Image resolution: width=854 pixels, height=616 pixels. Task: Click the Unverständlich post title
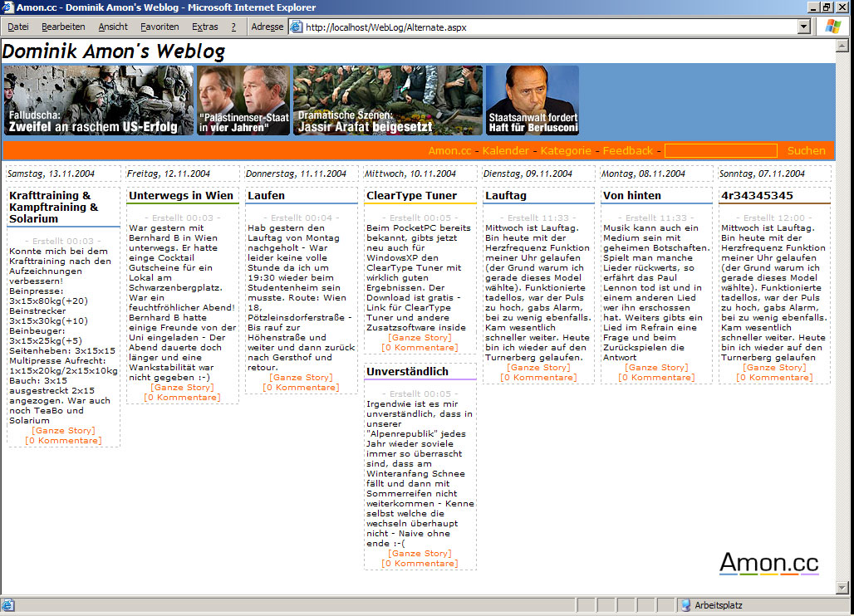point(407,372)
